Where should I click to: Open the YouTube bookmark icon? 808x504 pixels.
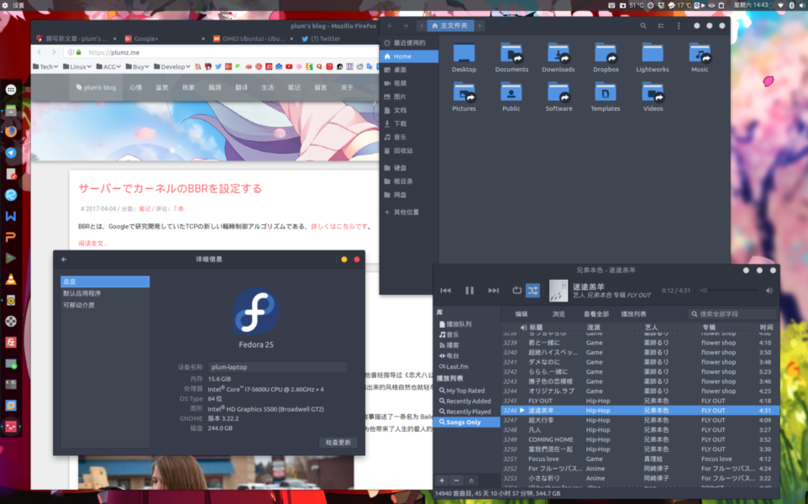289,66
